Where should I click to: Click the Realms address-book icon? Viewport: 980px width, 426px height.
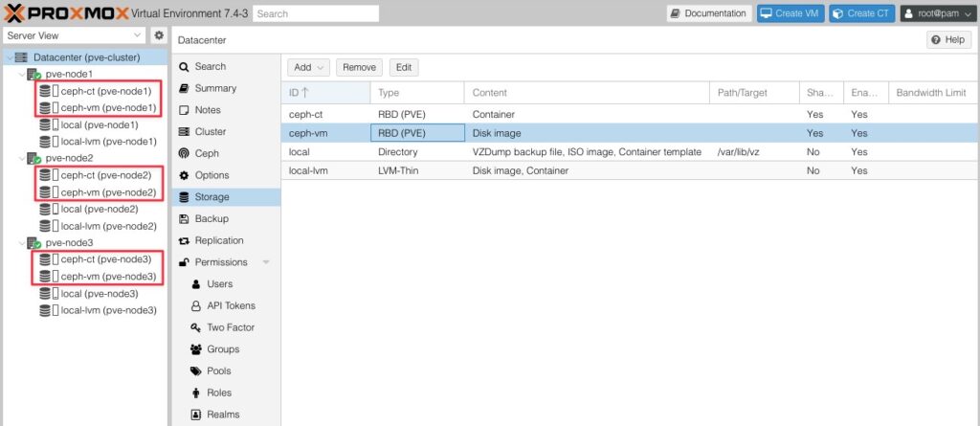pos(195,415)
